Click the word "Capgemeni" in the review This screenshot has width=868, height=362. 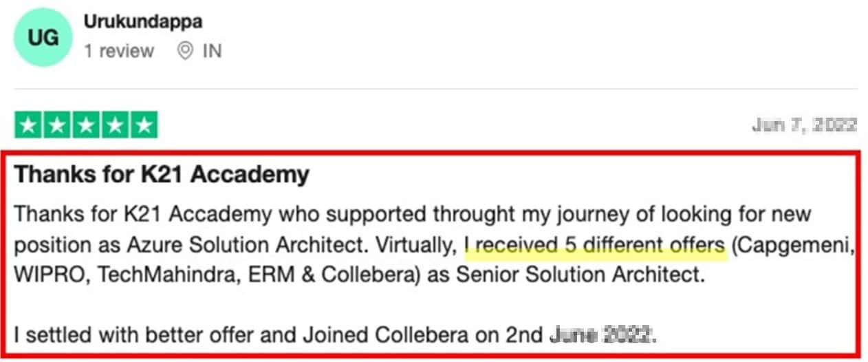pyautogui.click(x=793, y=246)
